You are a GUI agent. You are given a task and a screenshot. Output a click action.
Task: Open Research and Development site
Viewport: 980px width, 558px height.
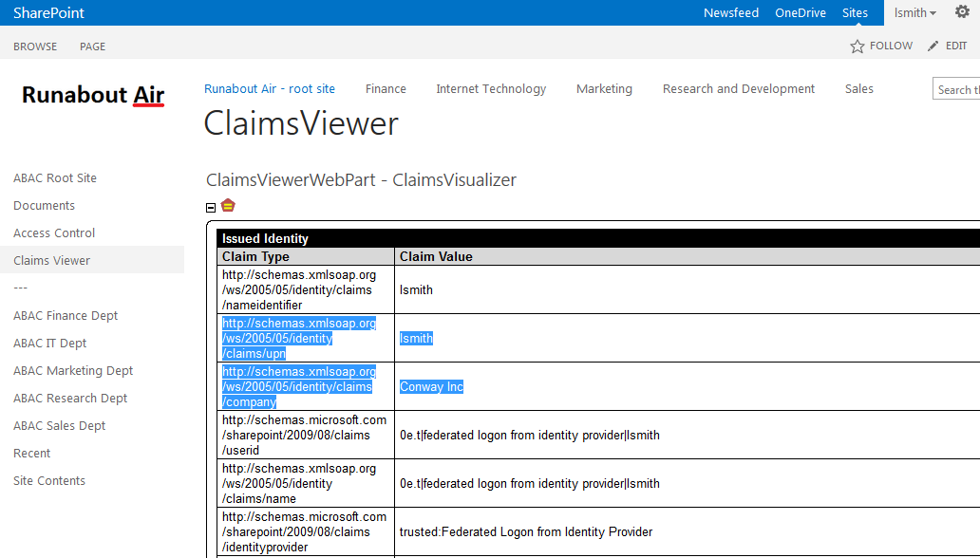pos(739,89)
